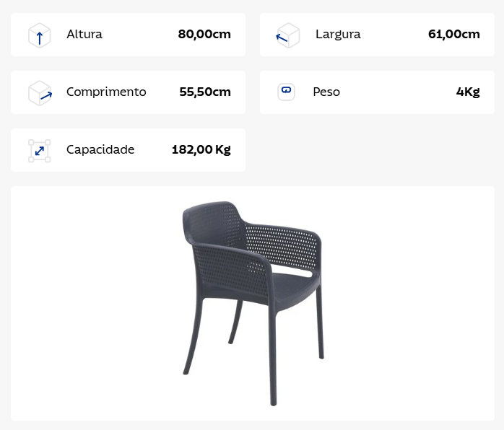This screenshot has height=430, width=504.
Task: Select the 80,00cm height value
Action: (204, 34)
